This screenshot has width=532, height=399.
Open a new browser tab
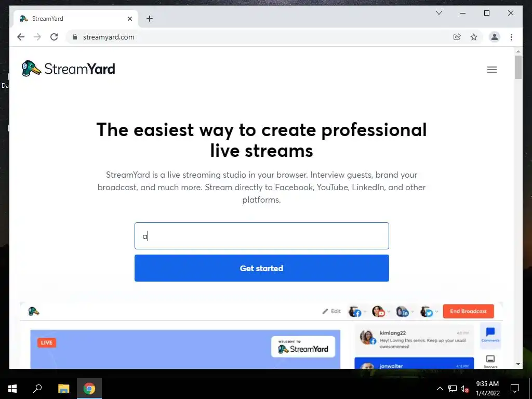150,19
